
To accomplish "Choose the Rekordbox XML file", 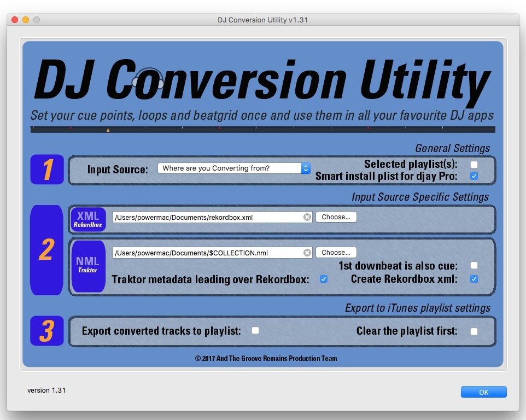I will 336,217.
